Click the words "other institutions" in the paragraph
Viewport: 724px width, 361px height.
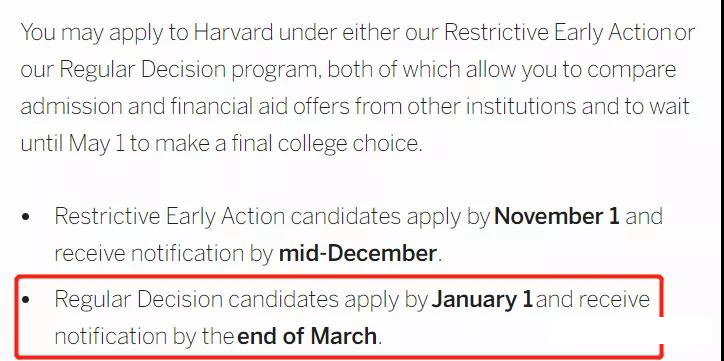491,107
